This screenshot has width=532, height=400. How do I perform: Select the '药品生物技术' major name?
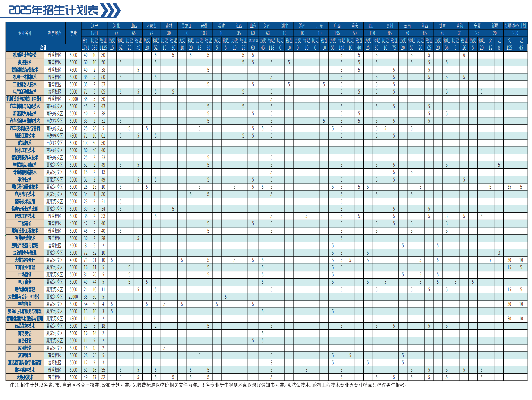coord(25,326)
